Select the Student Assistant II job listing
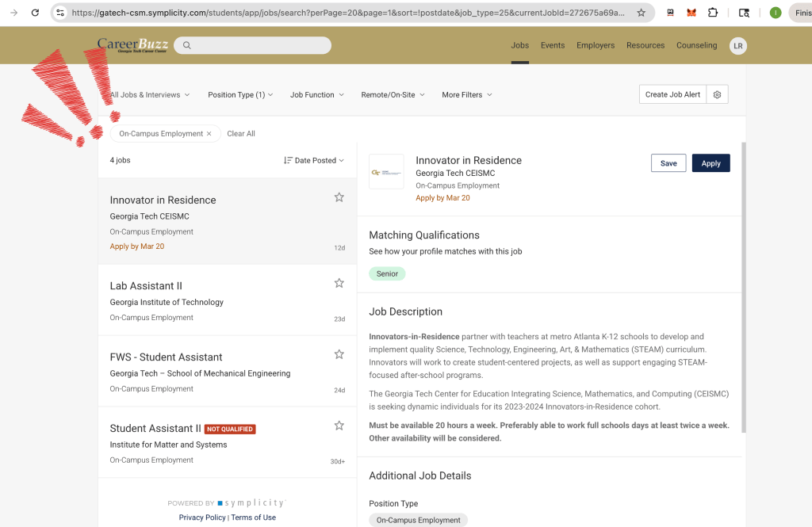 228,443
